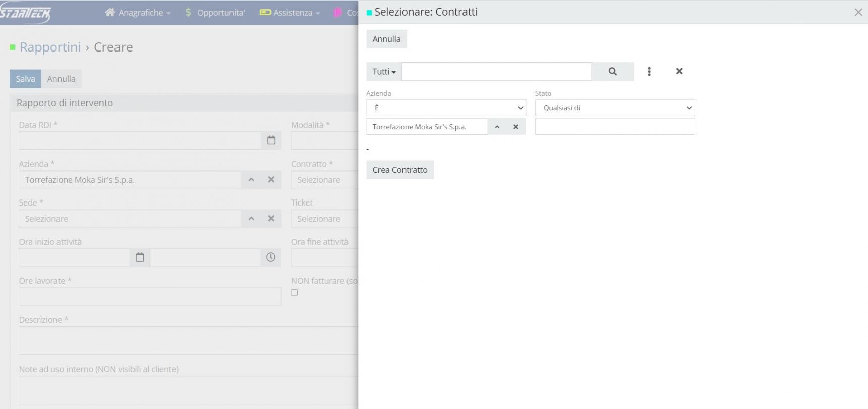The image size is (868, 409).
Task: Clear search filters with the X icon
Action: pos(679,72)
